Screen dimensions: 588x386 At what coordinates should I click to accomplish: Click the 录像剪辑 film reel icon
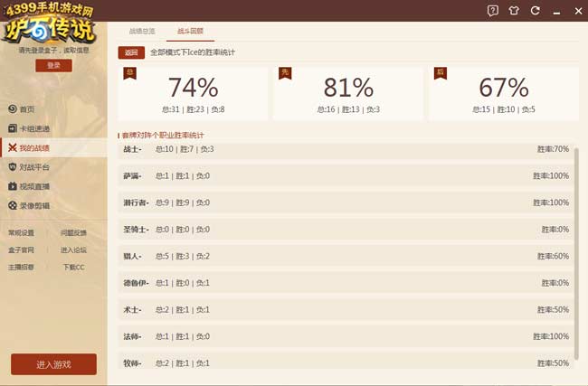tap(13, 205)
